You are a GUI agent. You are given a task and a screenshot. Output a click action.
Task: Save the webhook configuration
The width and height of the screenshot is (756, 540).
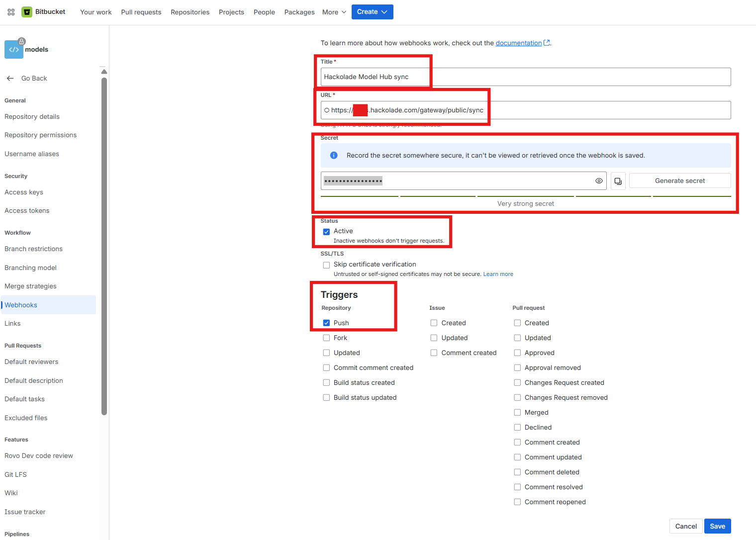717,526
